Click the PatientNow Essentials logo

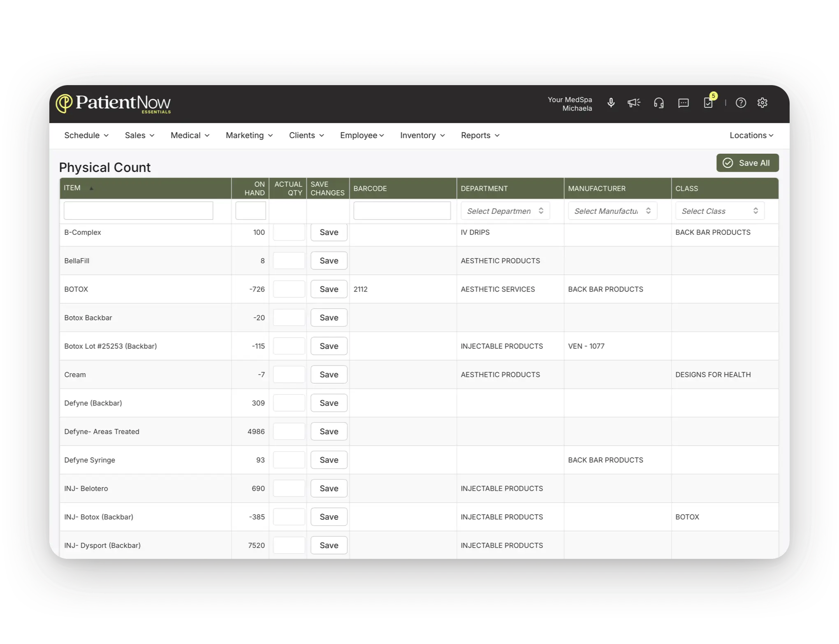tap(113, 104)
